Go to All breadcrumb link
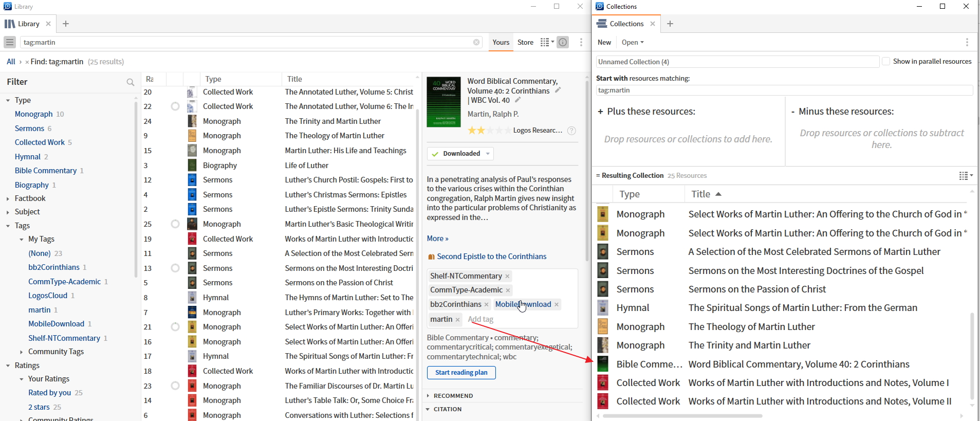 pos(11,62)
